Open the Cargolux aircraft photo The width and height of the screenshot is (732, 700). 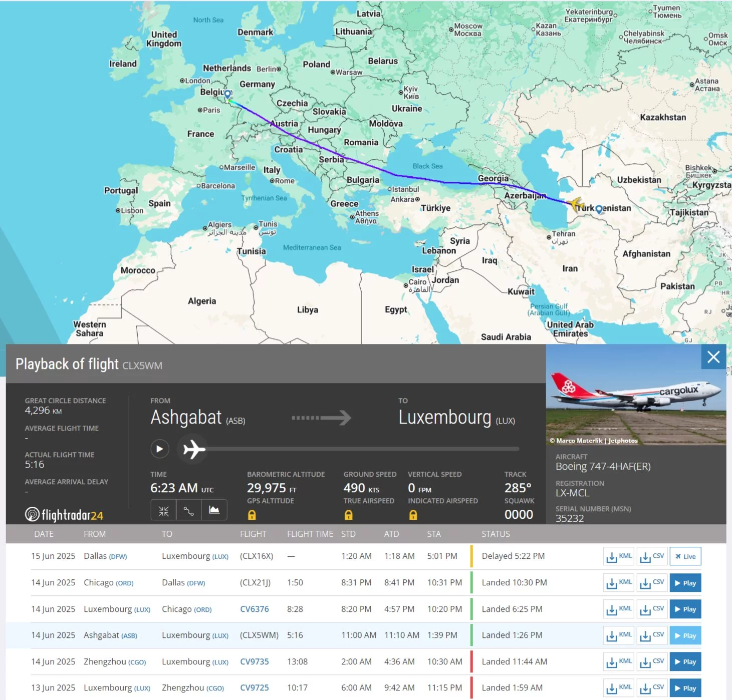coord(636,395)
